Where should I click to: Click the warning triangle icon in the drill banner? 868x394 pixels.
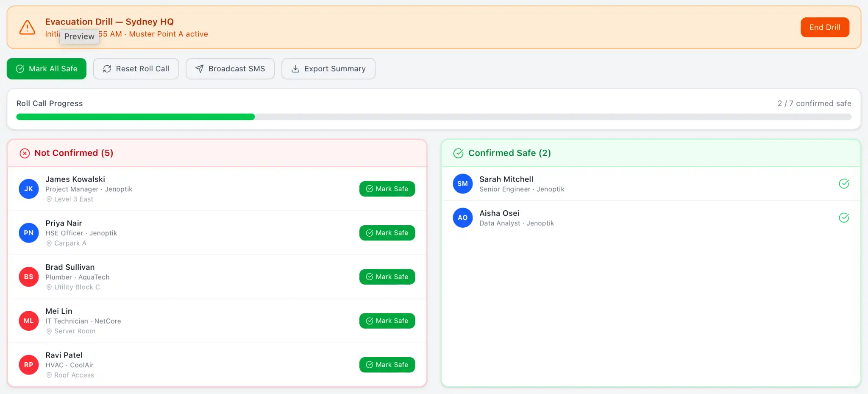tap(27, 28)
